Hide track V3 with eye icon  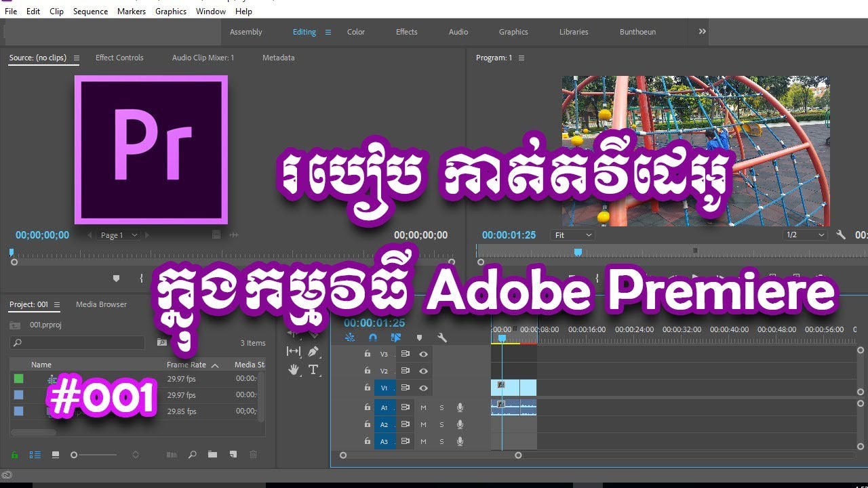[423, 354]
